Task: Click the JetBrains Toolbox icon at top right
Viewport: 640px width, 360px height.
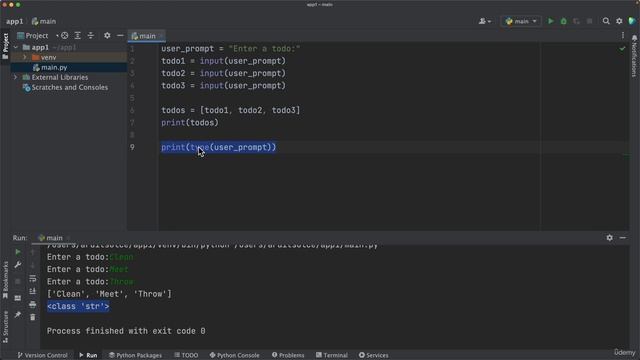Action: coord(632,21)
